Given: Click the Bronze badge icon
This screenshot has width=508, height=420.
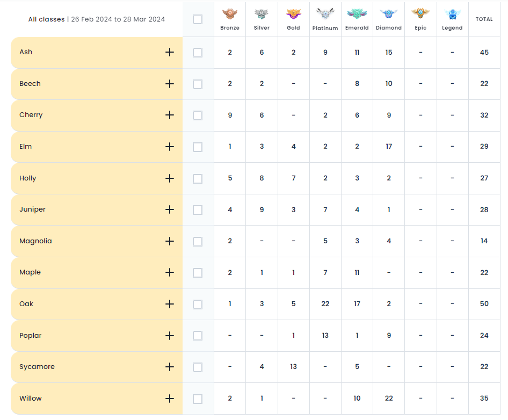Looking at the screenshot, I should pos(230,14).
